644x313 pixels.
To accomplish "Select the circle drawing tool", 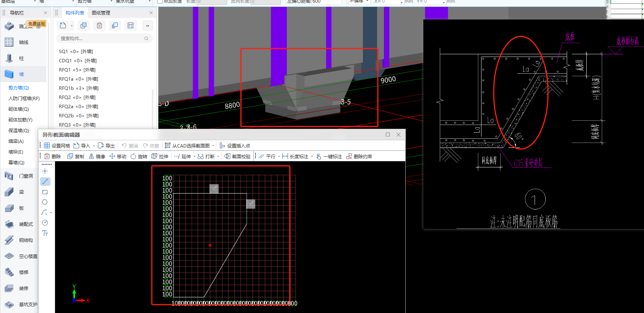I will coord(45,223).
